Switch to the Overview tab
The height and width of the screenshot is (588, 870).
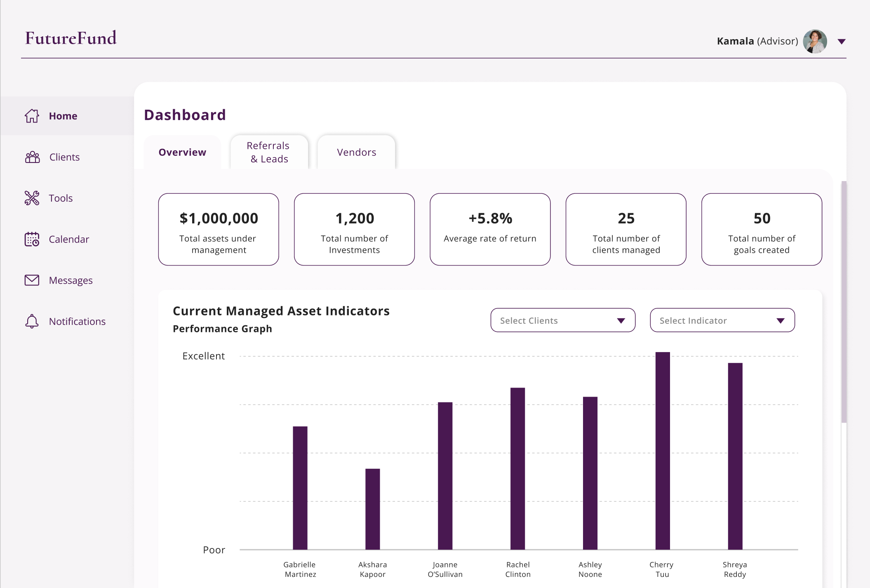pos(182,152)
